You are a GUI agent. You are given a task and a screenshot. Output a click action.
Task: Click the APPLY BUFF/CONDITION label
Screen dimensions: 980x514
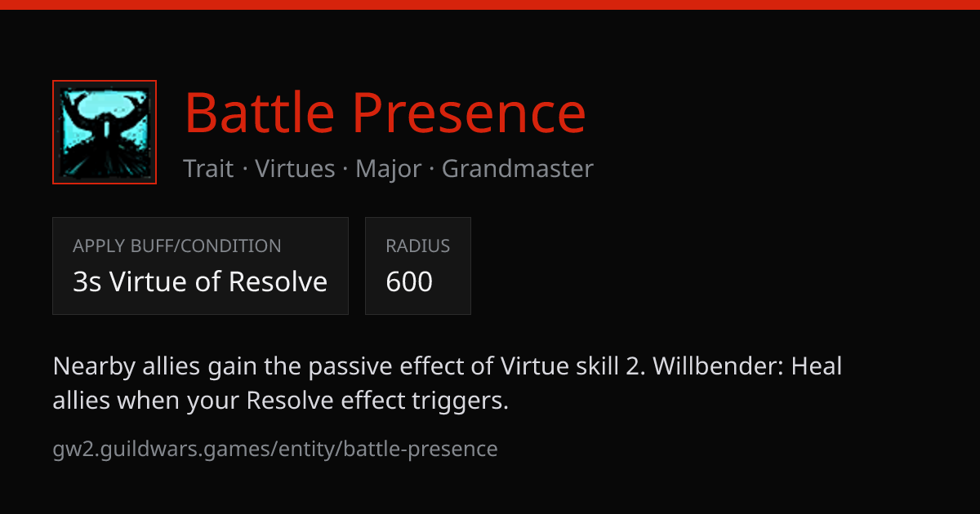[x=177, y=246]
